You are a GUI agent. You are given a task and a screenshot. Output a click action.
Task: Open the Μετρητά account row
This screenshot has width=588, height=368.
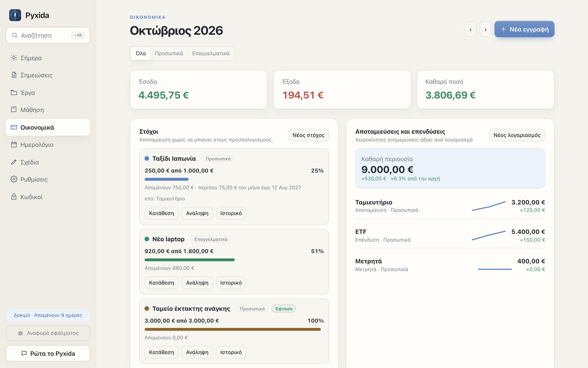coord(450,265)
